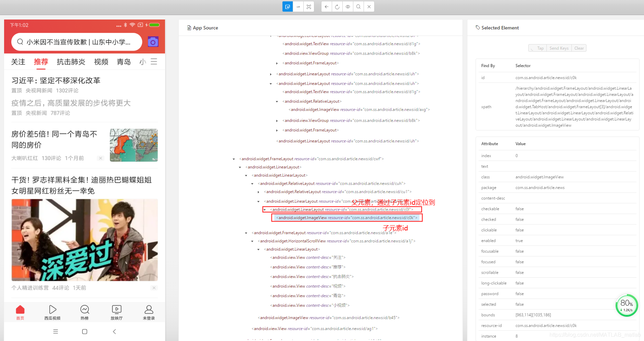Expand ViewGroup b8k node below axg ImageView
The height and width of the screenshot is (341, 644).
pyautogui.click(x=277, y=121)
